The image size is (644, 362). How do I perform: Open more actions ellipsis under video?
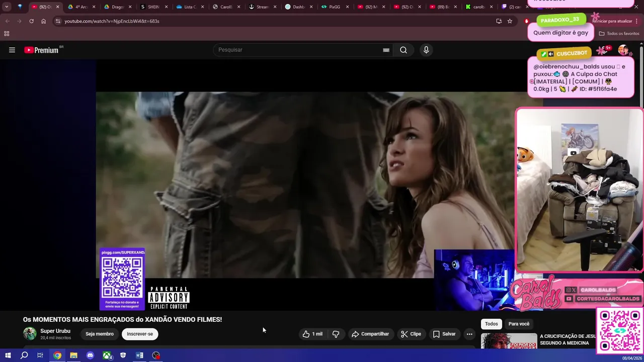pyautogui.click(x=469, y=334)
